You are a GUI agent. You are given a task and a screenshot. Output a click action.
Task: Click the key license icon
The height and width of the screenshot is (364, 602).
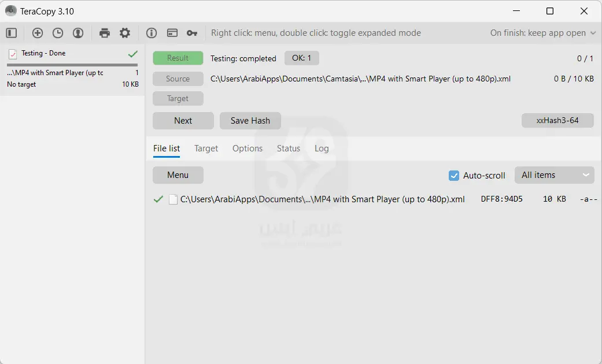(x=192, y=33)
